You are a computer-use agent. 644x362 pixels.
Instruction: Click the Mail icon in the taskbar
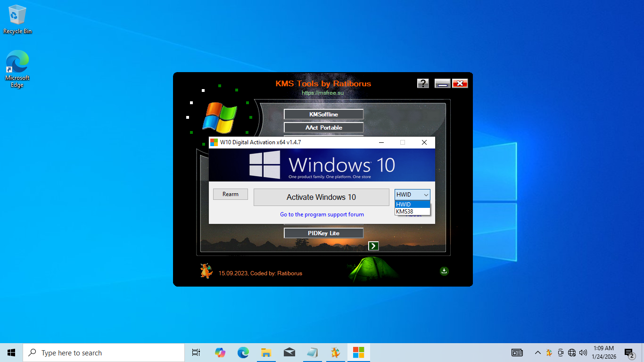(289, 353)
